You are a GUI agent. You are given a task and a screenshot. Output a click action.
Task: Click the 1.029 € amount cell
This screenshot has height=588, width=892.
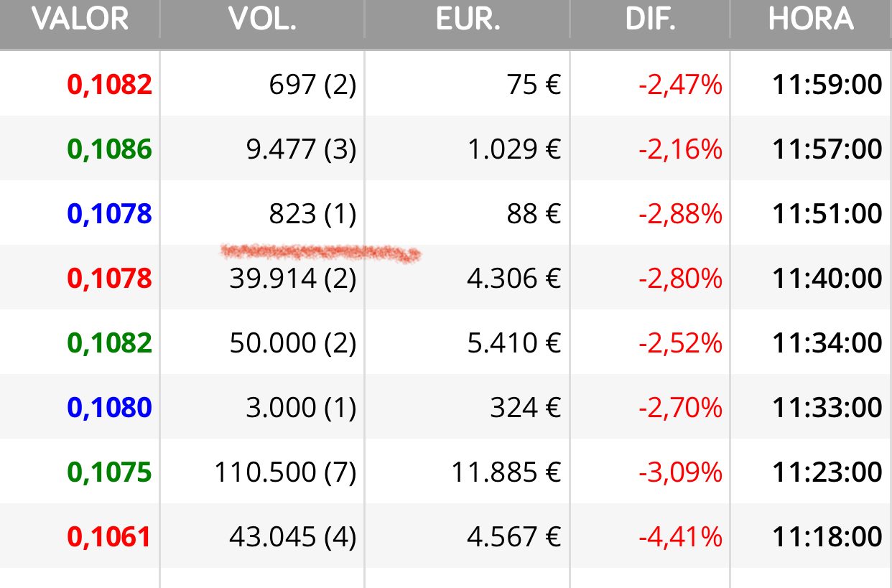[514, 149]
